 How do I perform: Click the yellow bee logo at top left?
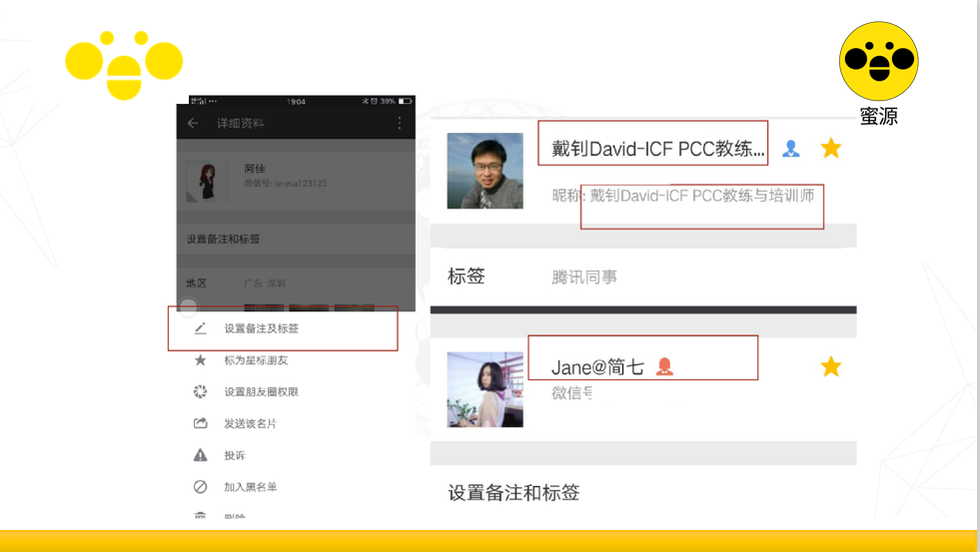pyautogui.click(x=124, y=65)
